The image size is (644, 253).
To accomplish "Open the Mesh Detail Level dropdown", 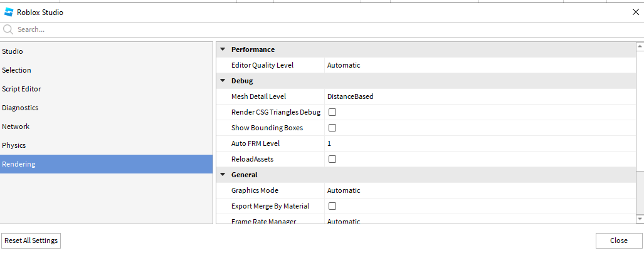I will [x=477, y=96].
